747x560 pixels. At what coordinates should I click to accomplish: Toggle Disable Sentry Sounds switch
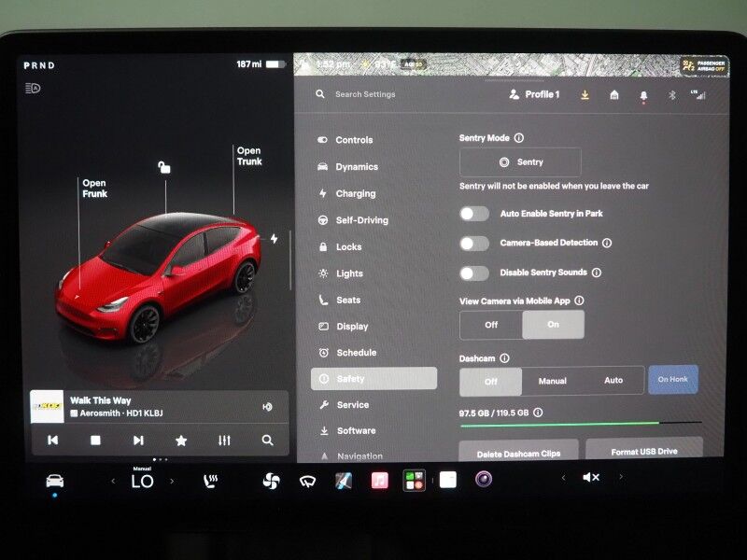(474, 273)
